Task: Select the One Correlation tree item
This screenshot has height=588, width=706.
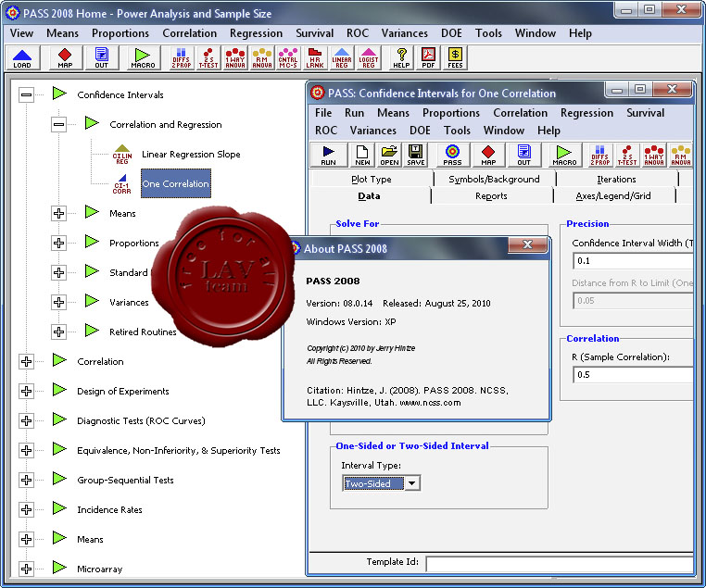Action: point(176,183)
